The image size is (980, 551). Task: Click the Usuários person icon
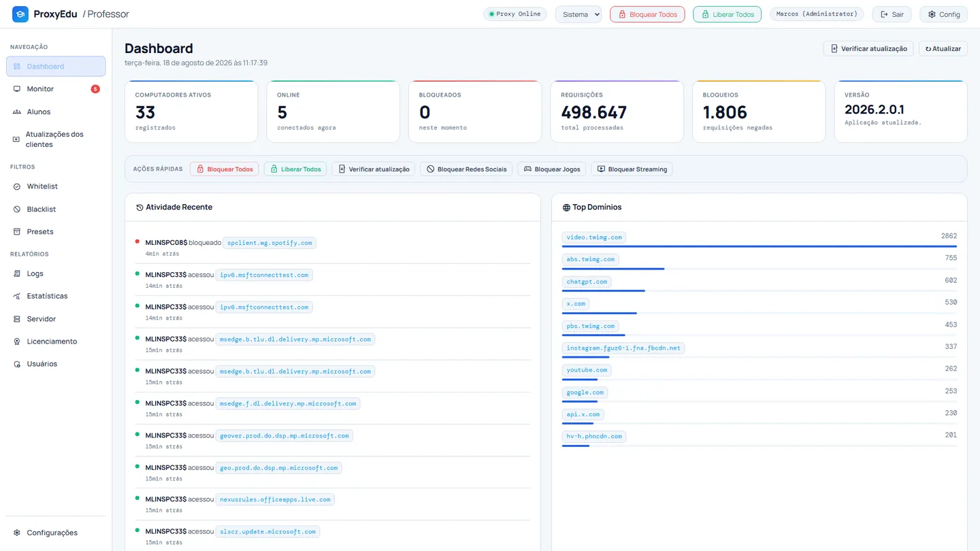coord(17,364)
